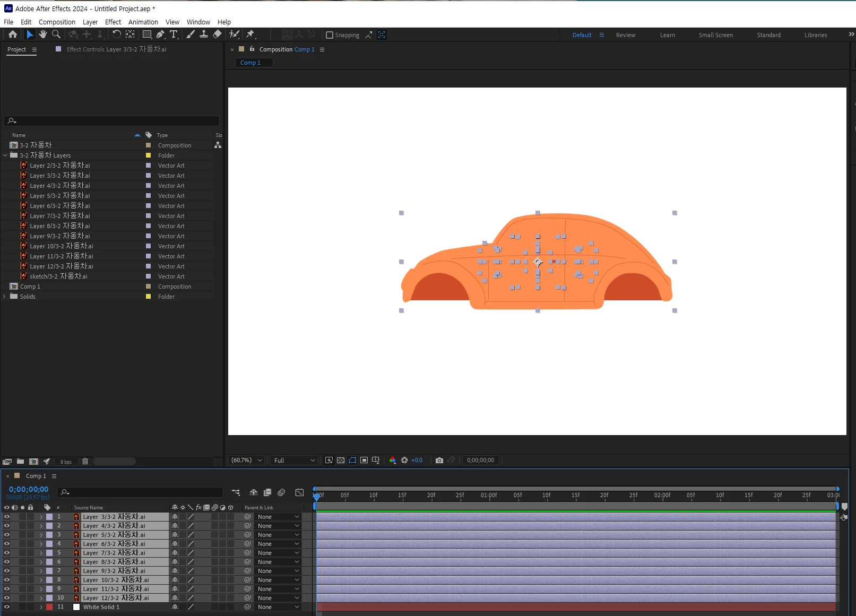Select the Zoom magnifier tool
The image size is (856, 616).
click(56, 34)
